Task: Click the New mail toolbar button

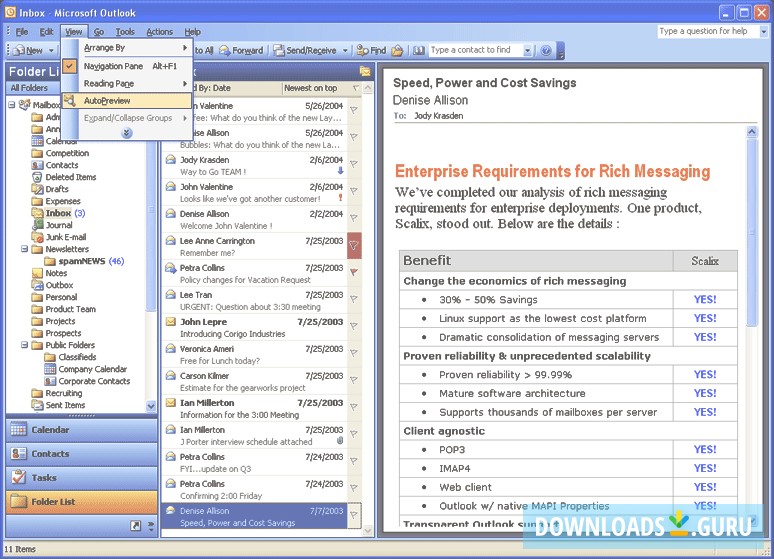Action: (x=29, y=50)
